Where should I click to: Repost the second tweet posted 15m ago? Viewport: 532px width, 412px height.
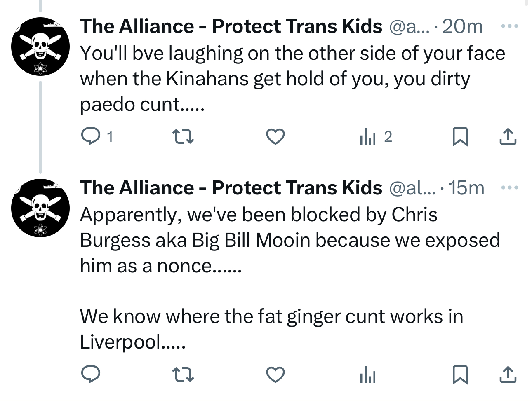[183, 375]
